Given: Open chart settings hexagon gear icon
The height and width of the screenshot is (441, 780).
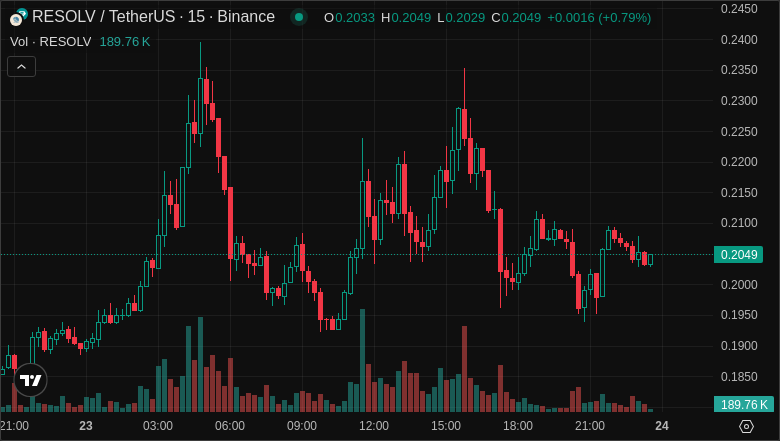Looking at the screenshot, I should click(746, 426).
